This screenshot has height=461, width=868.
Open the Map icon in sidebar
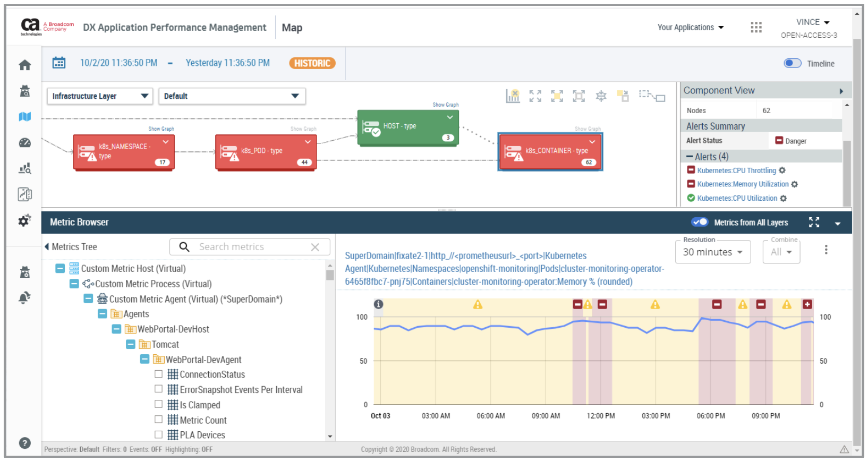pos(24,116)
